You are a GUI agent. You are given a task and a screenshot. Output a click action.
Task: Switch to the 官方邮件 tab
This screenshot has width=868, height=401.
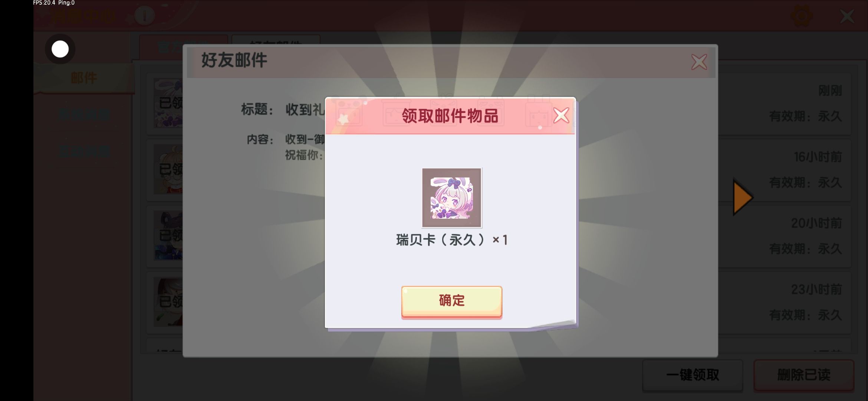tap(183, 46)
